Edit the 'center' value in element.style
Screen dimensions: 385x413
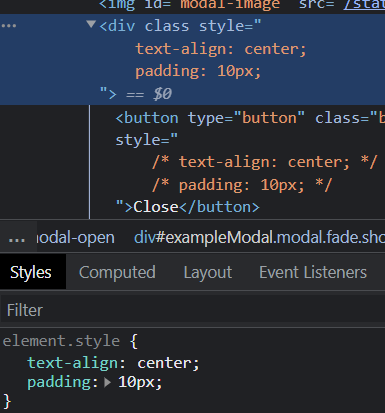164,363
